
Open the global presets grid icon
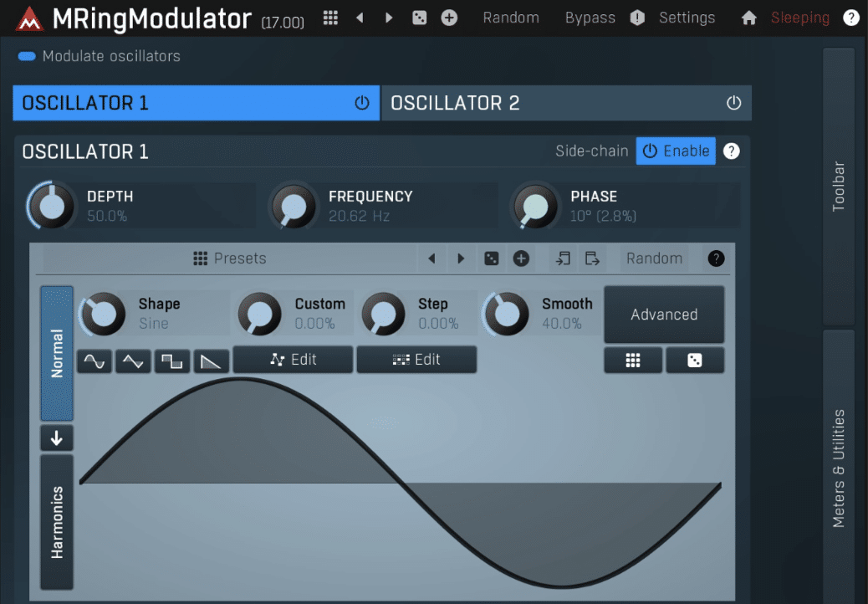[330, 18]
